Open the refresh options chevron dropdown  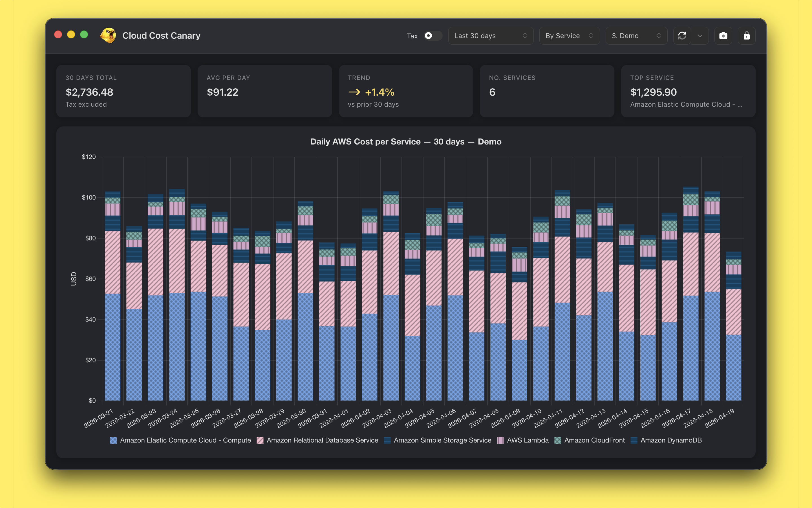pos(700,36)
